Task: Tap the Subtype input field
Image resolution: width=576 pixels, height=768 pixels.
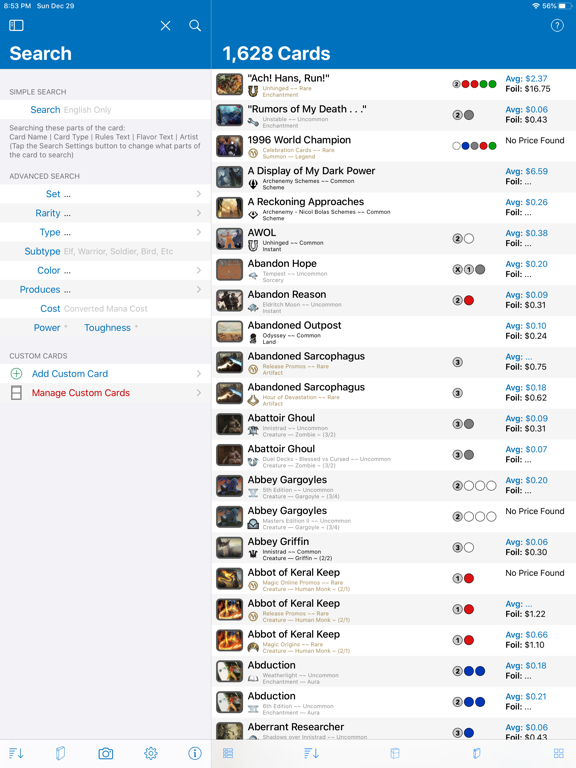Action: pos(105,251)
